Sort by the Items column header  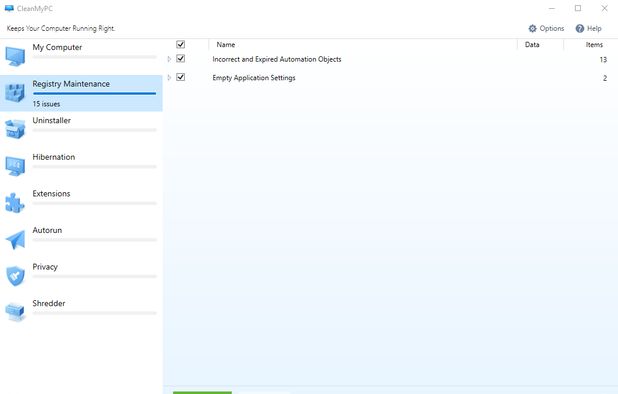click(x=594, y=45)
